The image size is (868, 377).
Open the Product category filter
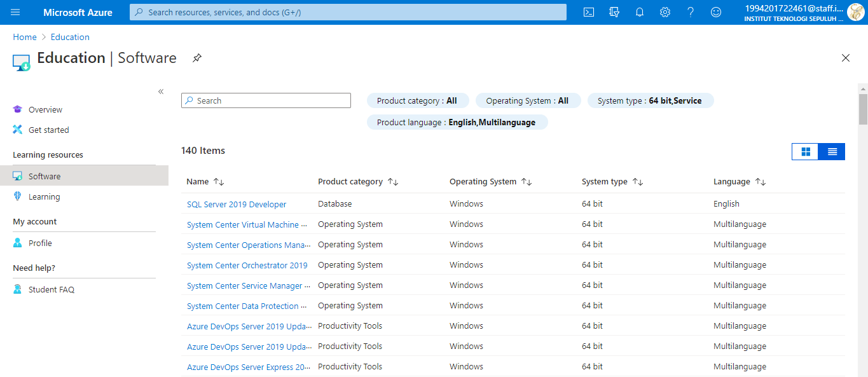click(x=417, y=100)
